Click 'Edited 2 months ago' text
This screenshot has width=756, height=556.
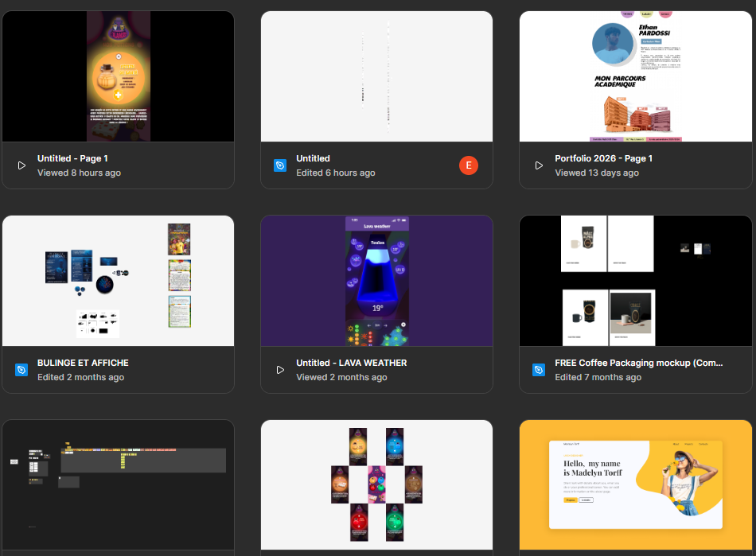point(81,377)
